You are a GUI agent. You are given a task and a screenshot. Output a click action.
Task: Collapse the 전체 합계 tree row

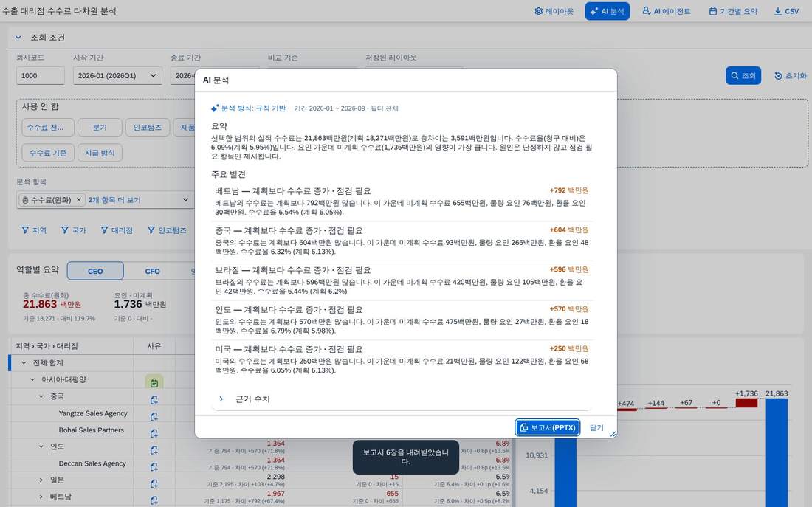tap(24, 363)
